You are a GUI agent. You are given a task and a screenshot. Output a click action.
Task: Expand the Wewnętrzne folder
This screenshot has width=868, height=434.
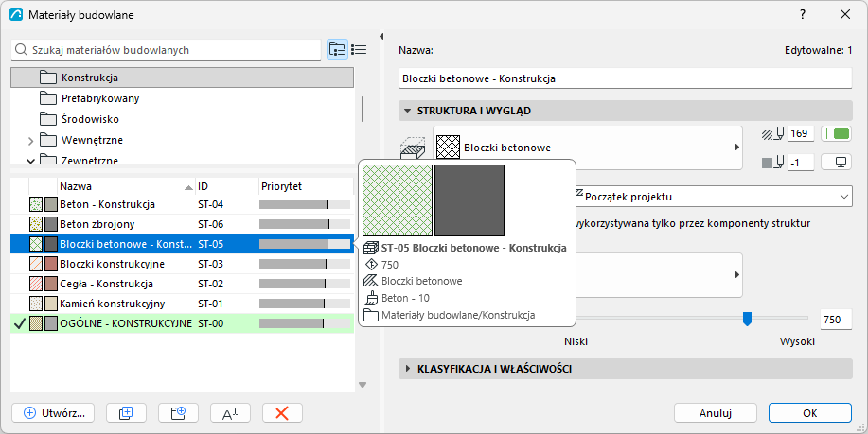pyautogui.click(x=31, y=141)
